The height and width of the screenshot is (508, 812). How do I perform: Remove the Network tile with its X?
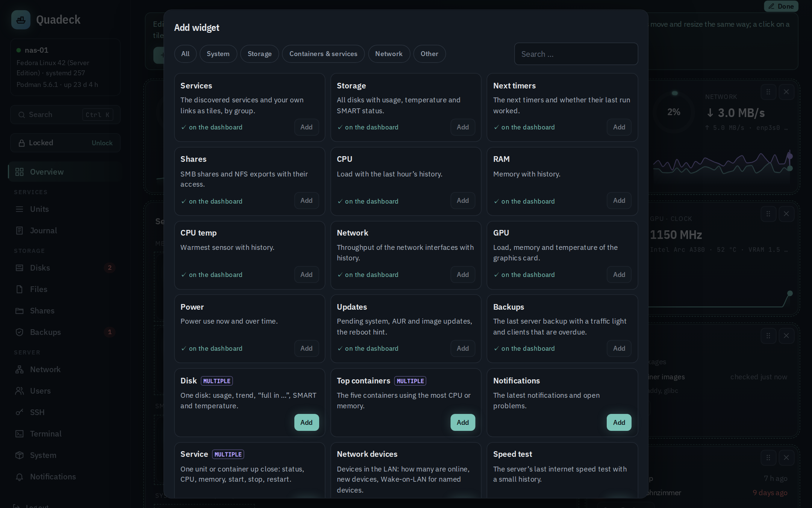point(786,92)
